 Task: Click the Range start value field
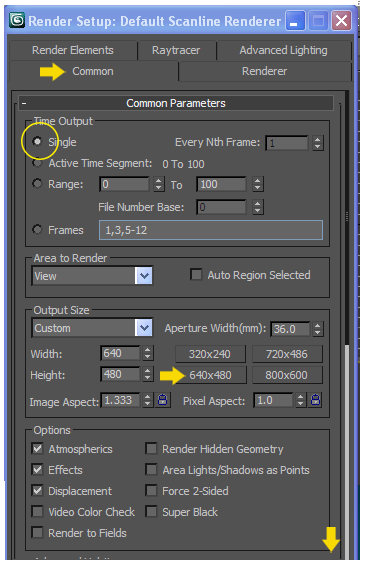pos(125,184)
